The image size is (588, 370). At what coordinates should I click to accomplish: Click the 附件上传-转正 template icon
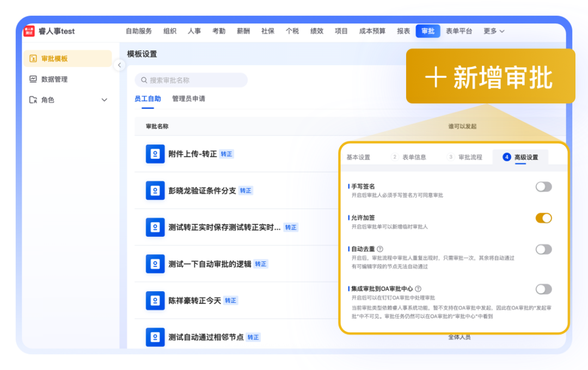click(x=155, y=154)
